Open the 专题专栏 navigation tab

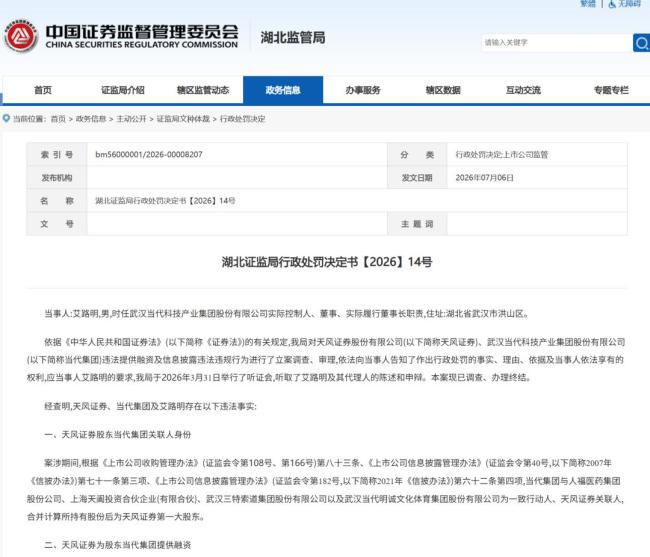point(611,90)
